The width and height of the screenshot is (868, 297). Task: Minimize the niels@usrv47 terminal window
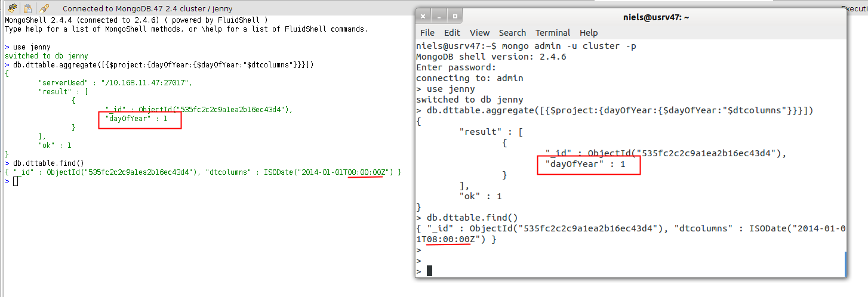click(x=439, y=17)
